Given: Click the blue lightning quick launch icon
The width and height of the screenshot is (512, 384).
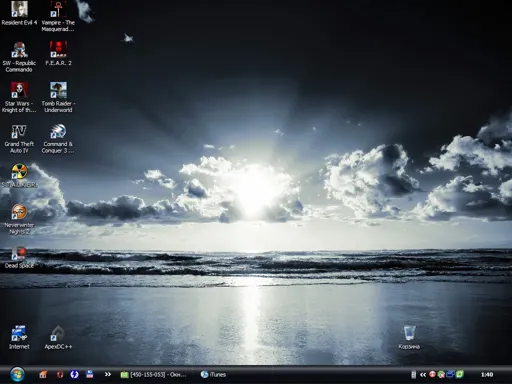Looking at the screenshot, I should (x=74, y=374).
